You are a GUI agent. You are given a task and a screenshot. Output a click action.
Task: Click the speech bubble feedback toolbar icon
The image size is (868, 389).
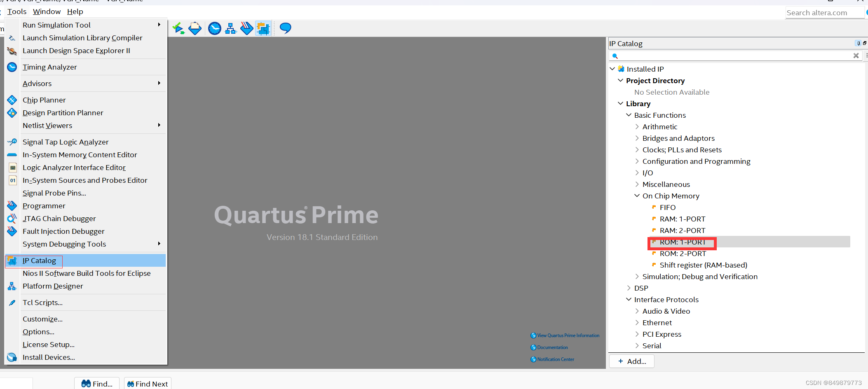(285, 28)
